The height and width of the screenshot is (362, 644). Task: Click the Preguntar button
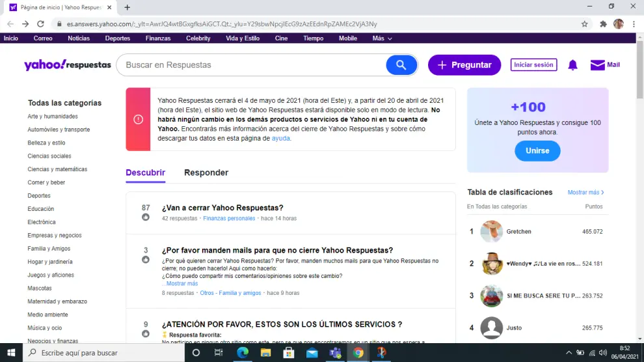(x=464, y=65)
